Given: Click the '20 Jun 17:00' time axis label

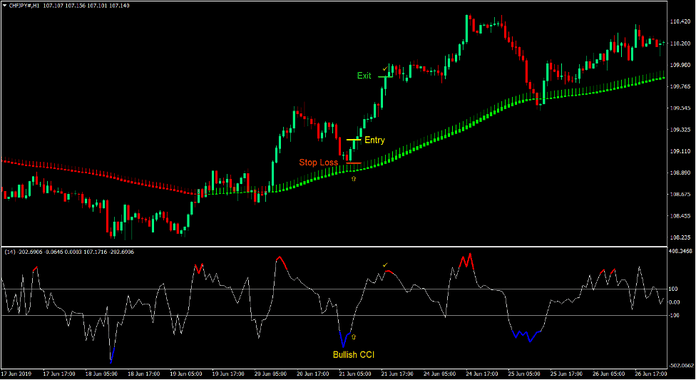Looking at the screenshot, I should (313, 374).
